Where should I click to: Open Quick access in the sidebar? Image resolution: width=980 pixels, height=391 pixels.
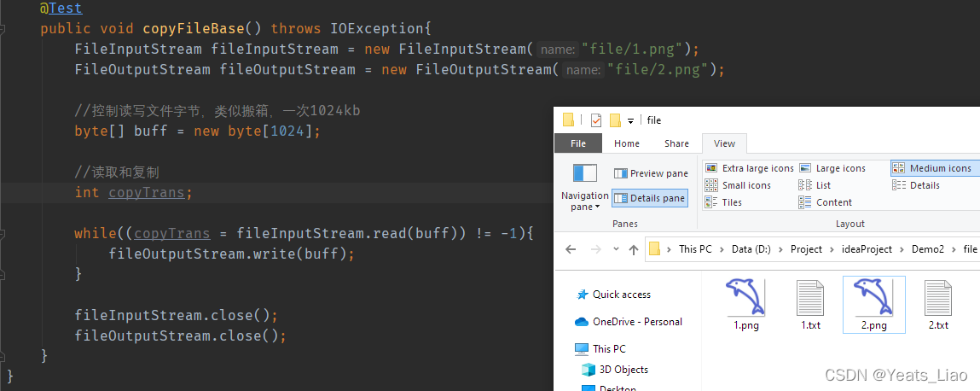pyautogui.click(x=621, y=295)
